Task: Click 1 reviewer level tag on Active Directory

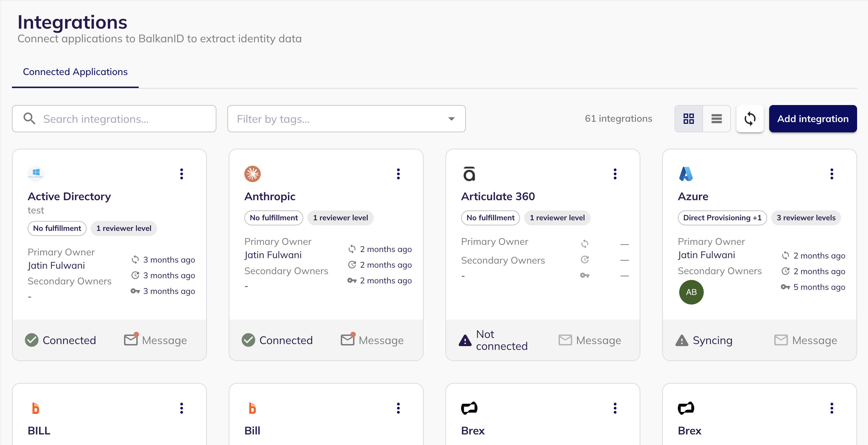Action: pyautogui.click(x=124, y=228)
